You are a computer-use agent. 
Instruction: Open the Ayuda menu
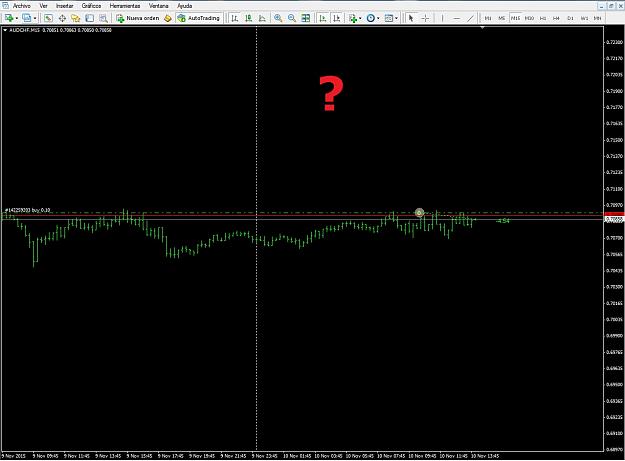[185, 6]
